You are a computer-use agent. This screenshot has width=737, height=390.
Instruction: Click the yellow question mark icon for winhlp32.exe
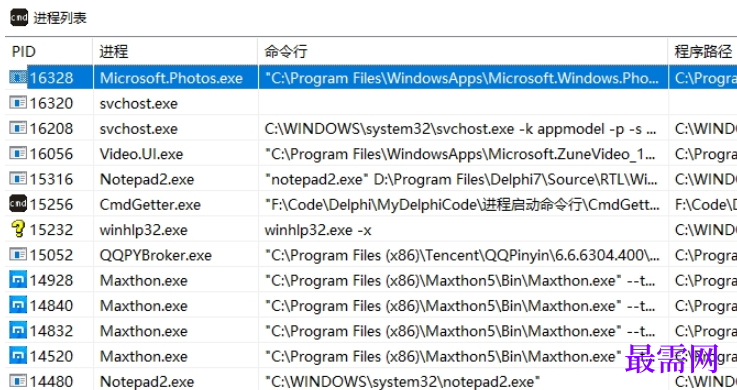click(x=18, y=229)
